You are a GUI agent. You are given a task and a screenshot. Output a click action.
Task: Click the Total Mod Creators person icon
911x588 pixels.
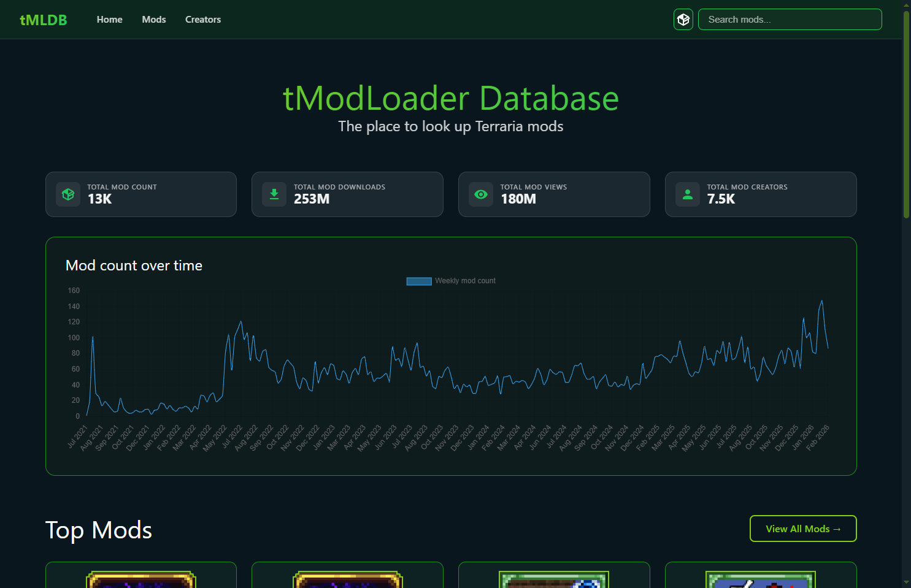point(688,194)
